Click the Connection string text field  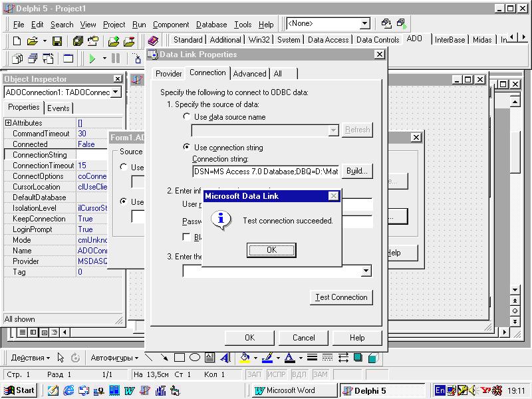click(265, 172)
